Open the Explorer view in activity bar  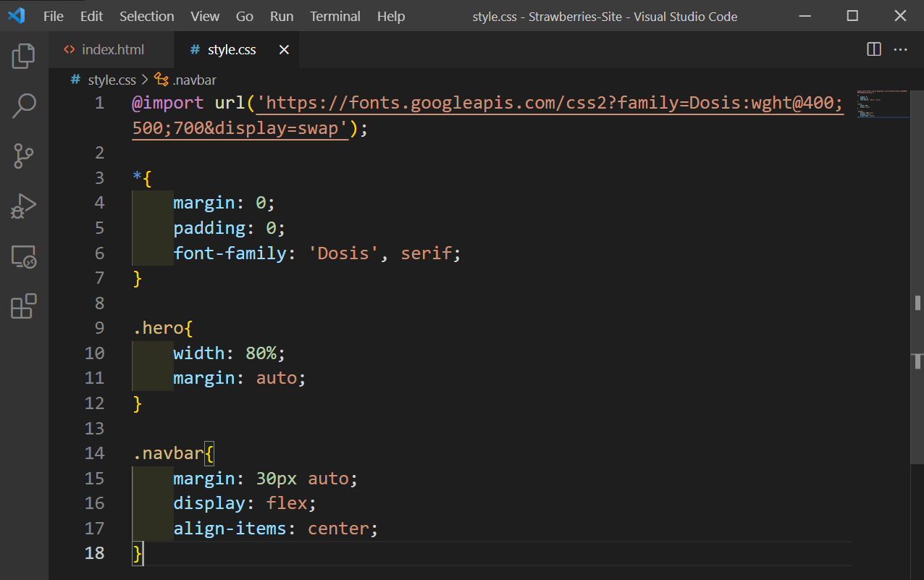click(x=24, y=56)
